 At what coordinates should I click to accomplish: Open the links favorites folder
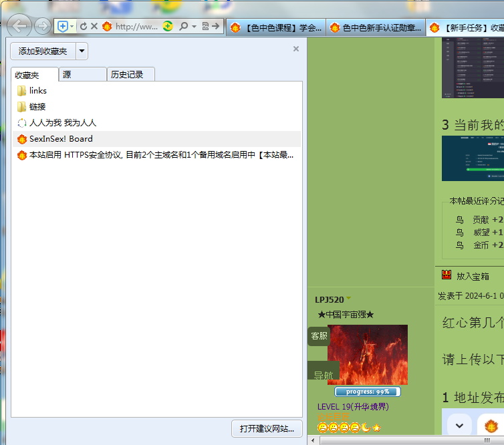[37, 91]
